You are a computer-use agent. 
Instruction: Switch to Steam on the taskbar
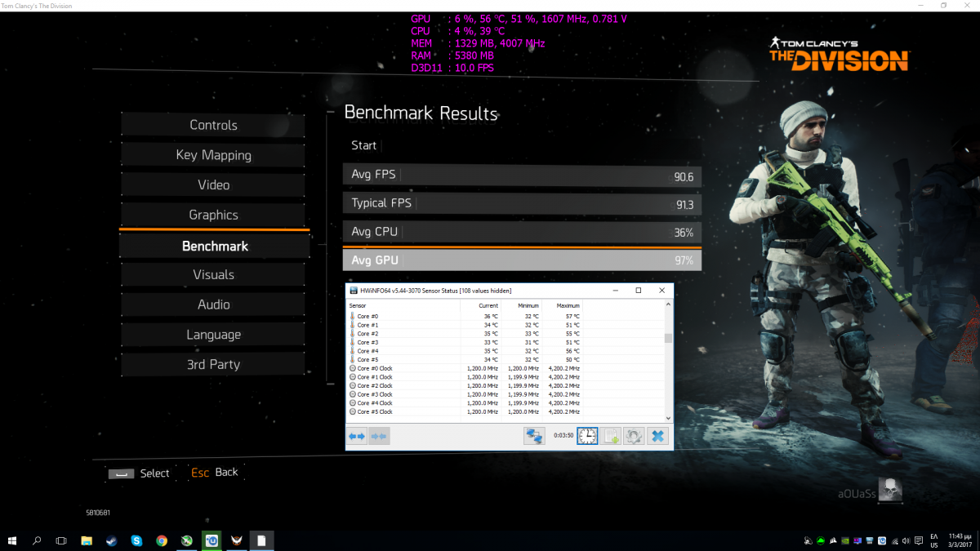point(111,540)
